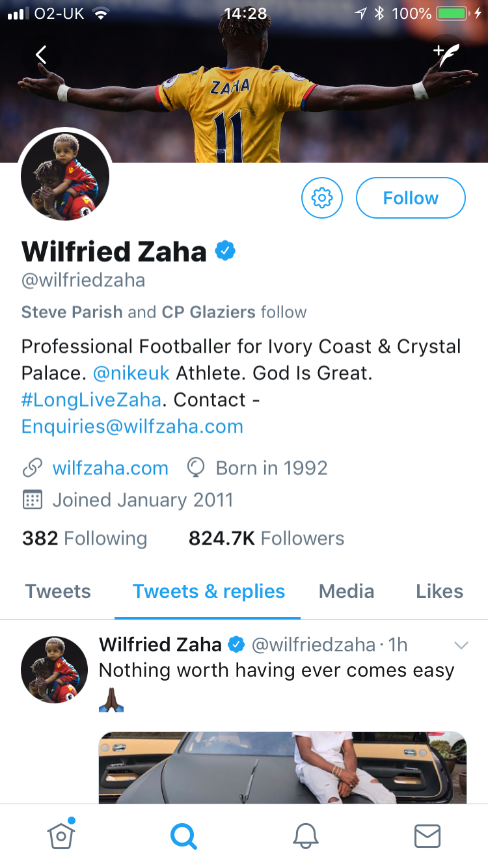This screenshot has width=488, height=868.
Task: Follow Wilfried Zaha
Action: pos(411,198)
